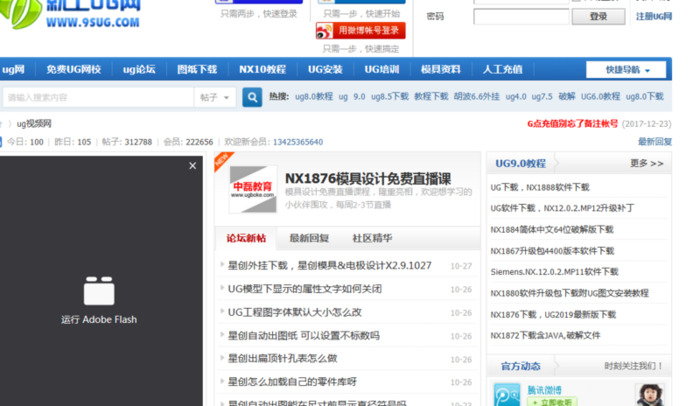Click hot search 教程下载
This screenshot has height=406, width=700.
pos(431,96)
